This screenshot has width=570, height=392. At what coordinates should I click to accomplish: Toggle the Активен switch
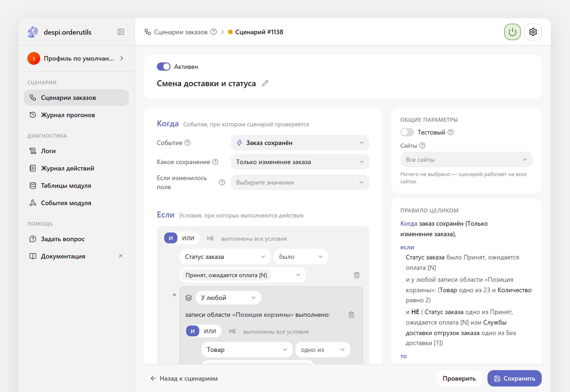[x=164, y=67]
